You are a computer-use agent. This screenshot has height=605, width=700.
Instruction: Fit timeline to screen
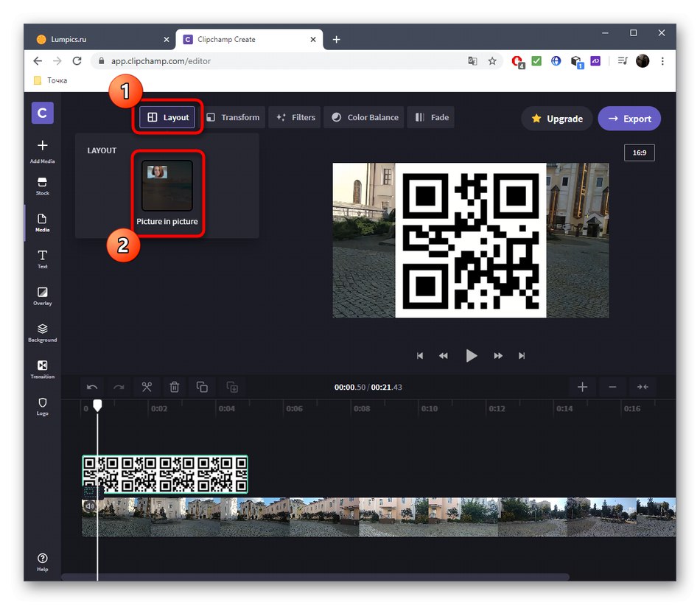(x=643, y=387)
